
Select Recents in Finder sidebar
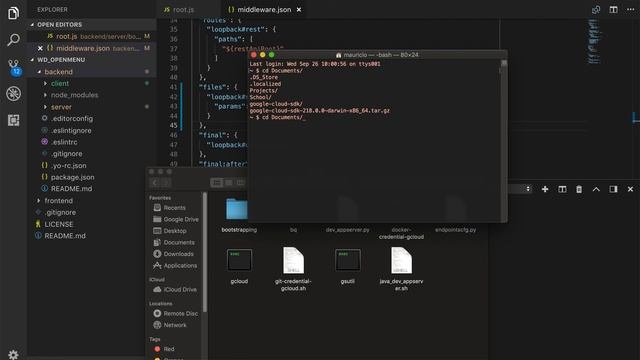coord(174,208)
